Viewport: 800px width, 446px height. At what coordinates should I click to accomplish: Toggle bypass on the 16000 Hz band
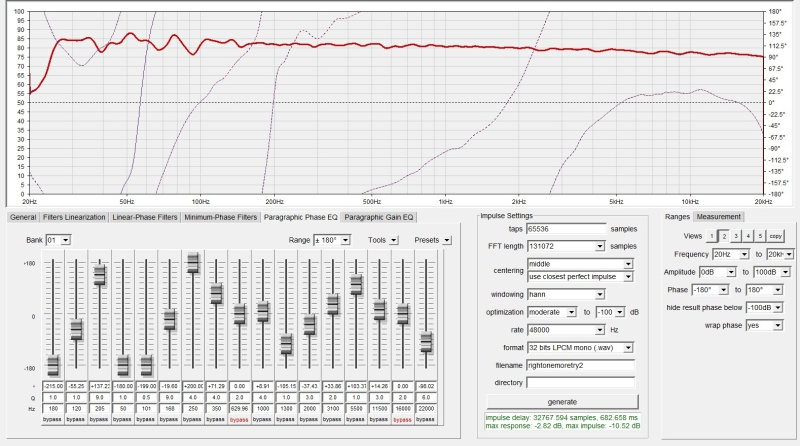(x=402, y=421)
